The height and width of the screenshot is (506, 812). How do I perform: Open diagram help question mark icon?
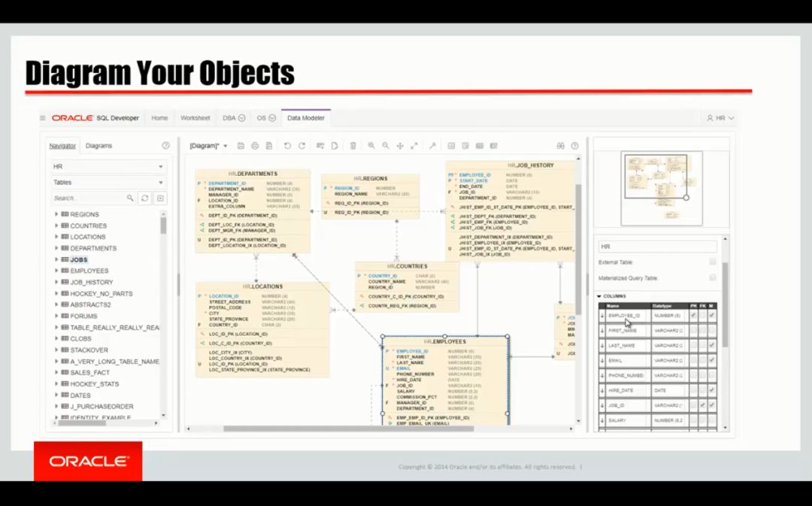click(x=574, y=146)
